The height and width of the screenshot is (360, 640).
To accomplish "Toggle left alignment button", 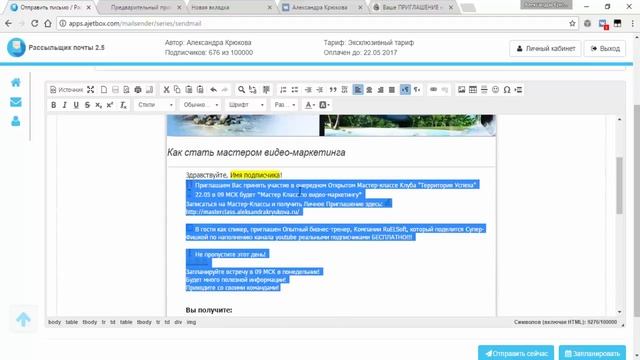I will click(x=358, y=90).
